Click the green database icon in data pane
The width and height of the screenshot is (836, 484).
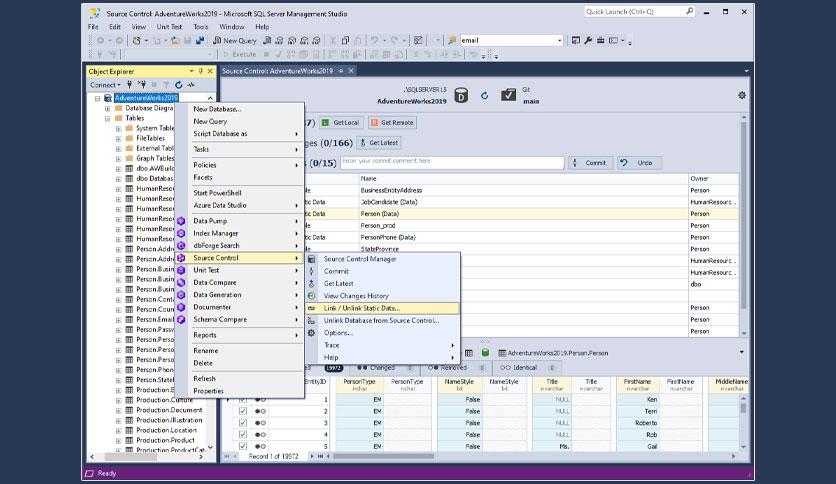[x=485, y=353]
